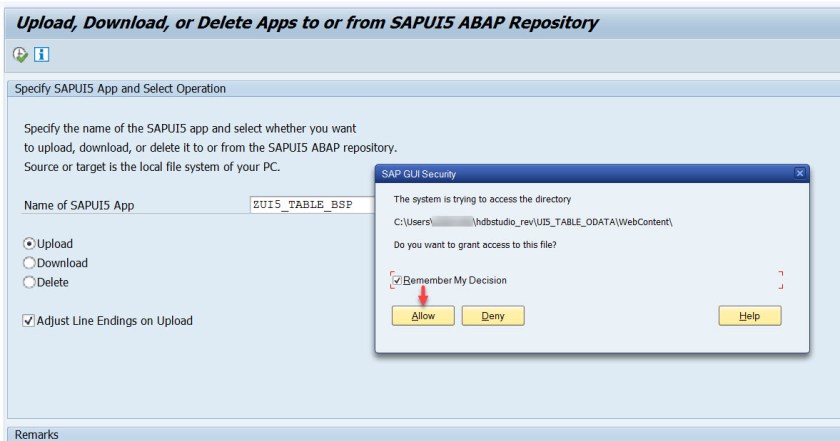840x441 pixels.
Task: Close the SAP GUI Security dialog
Action: 799,173
